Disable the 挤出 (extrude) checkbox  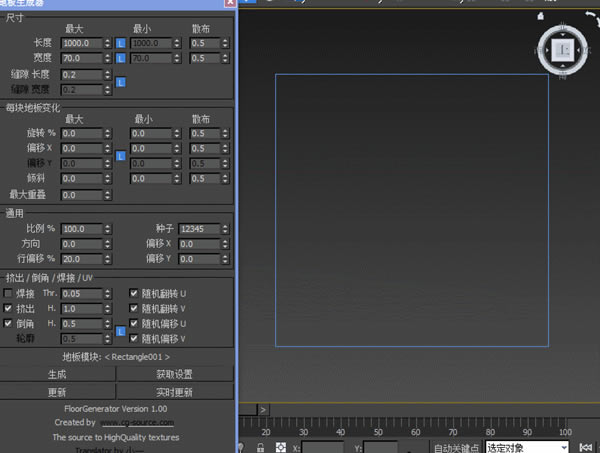pyautogui.click(x=9, y=309)
